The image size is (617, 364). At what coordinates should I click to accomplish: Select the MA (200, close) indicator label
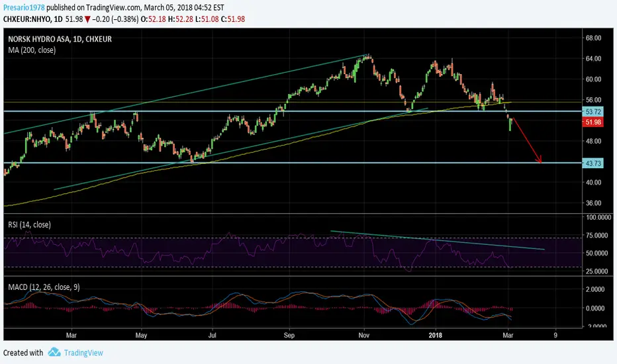coord(32,50)
